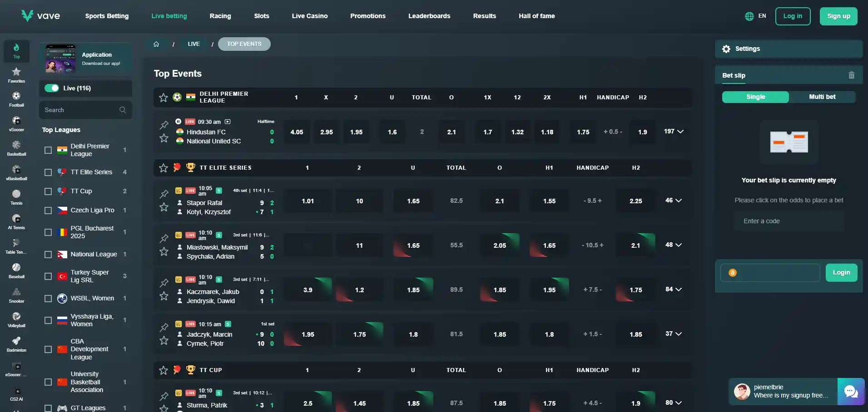Select Badminton sport icon
Viewport: 868px width, 412px height.
16,344
